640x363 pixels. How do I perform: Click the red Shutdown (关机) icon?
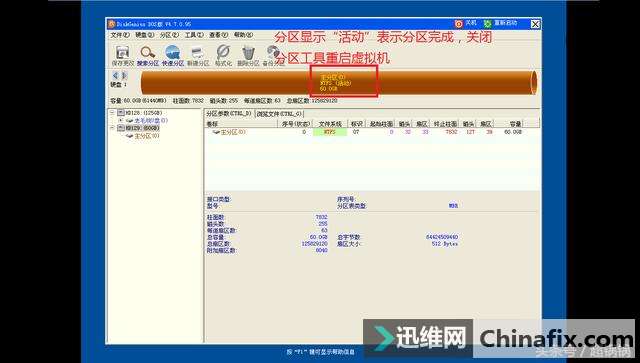459,24
